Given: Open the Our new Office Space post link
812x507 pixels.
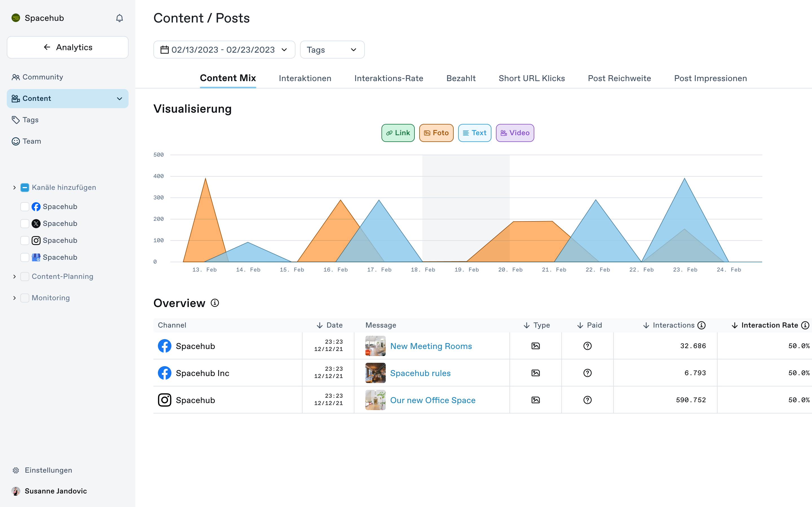Looking at the screenshot, I should [x=433, y=400].
